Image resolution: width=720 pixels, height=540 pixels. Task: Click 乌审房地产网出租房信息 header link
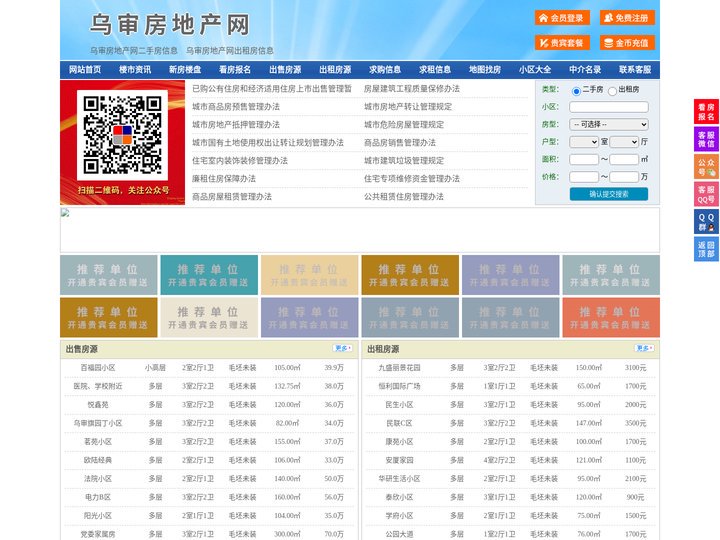(x=230, y=51)
